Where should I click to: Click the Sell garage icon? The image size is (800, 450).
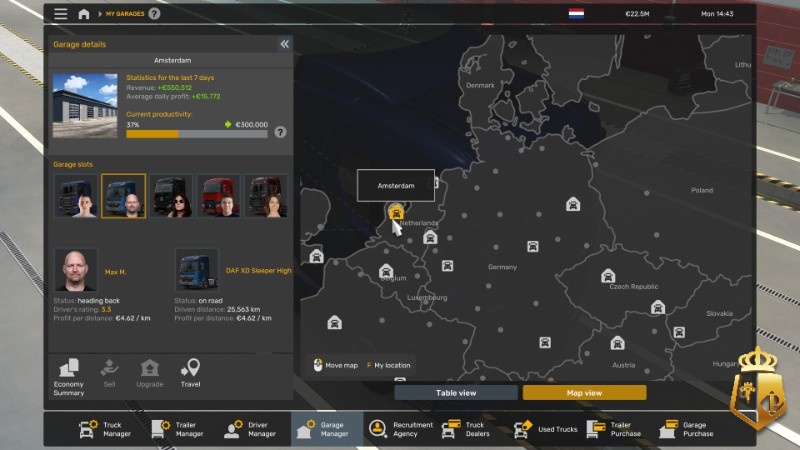[109, 373]
